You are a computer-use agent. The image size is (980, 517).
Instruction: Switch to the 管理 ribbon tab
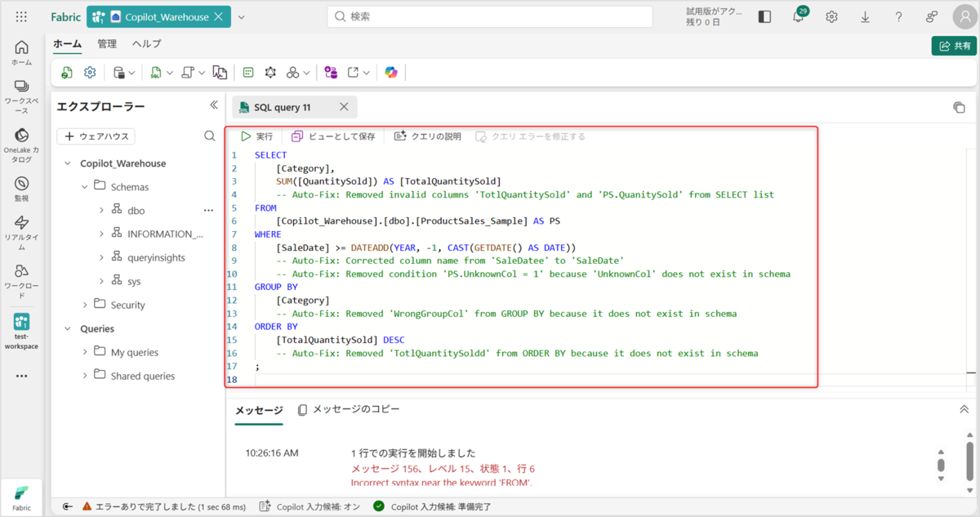[x=107, y=44]
